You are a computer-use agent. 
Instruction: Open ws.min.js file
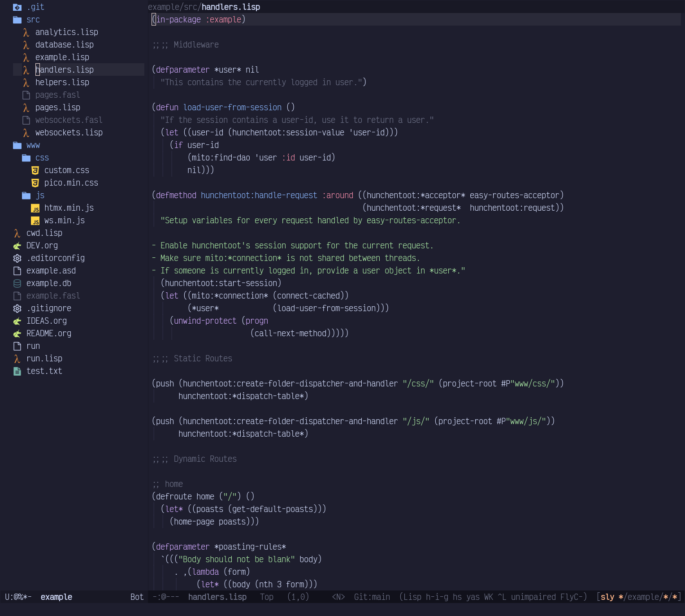(x=65, y=221)
